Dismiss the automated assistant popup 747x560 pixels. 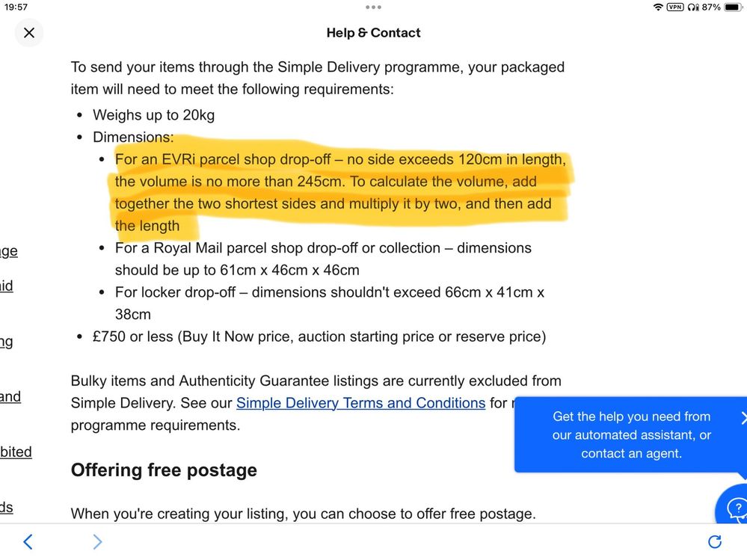pyautogui.click(x=743, y=418)
